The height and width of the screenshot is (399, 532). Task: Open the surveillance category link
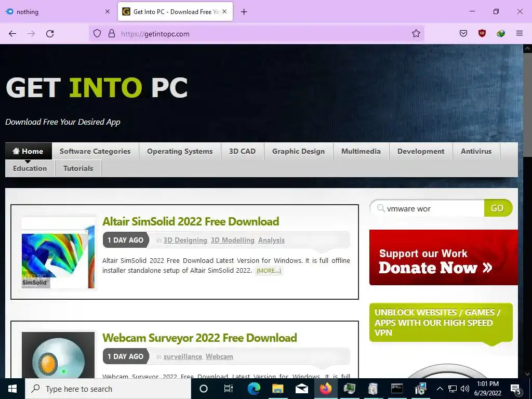(x=183, y=356)
